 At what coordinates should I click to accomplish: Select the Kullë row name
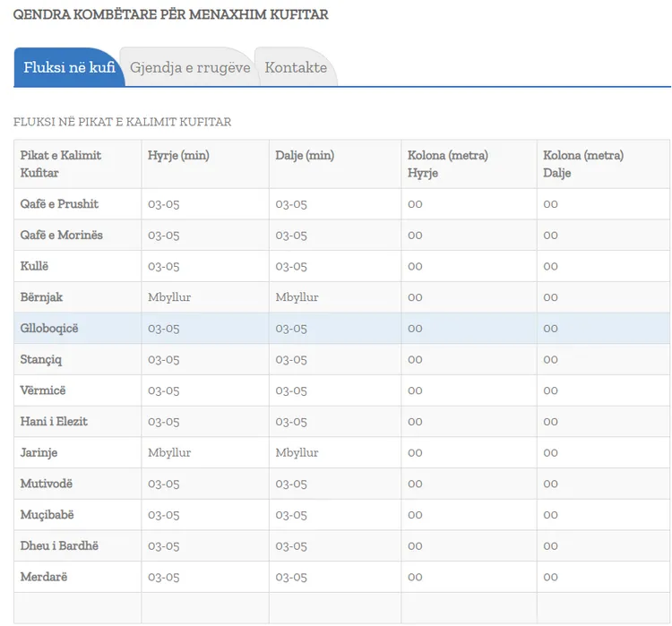point(34,266)
